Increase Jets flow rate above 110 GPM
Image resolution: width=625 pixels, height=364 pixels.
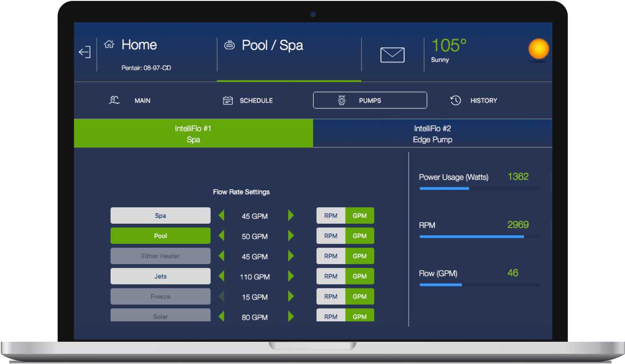click(291, 277)
